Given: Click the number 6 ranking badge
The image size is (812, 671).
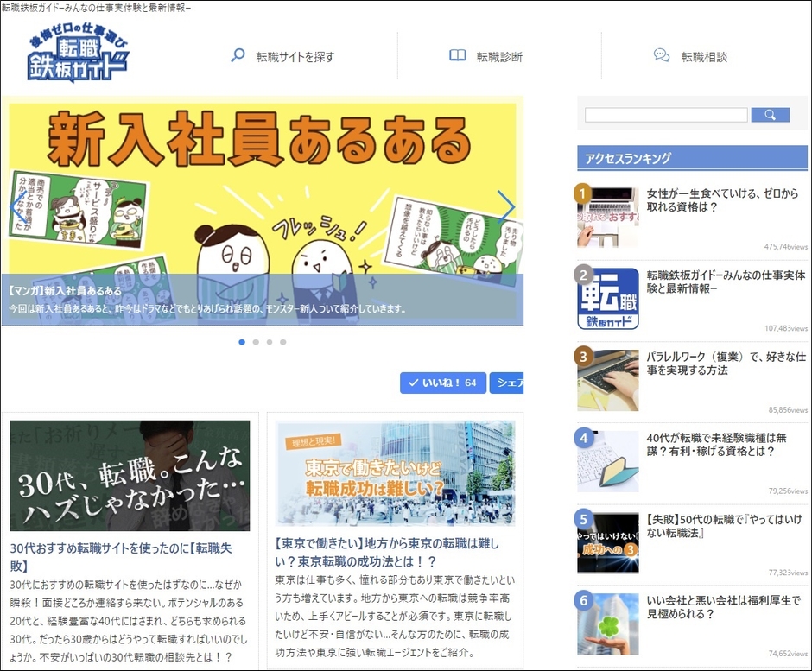Looking at the screenshot, I should [583, 600].
